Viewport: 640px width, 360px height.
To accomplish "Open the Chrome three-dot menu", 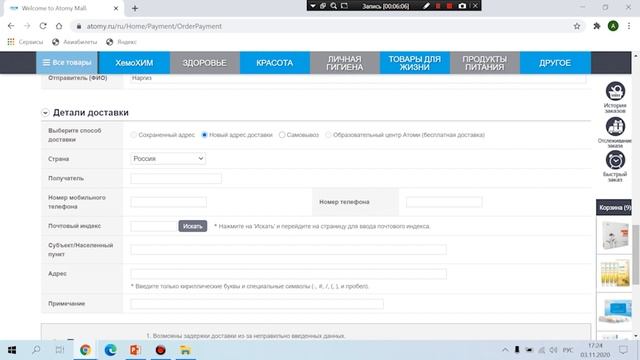I will [x=629, y=26].
